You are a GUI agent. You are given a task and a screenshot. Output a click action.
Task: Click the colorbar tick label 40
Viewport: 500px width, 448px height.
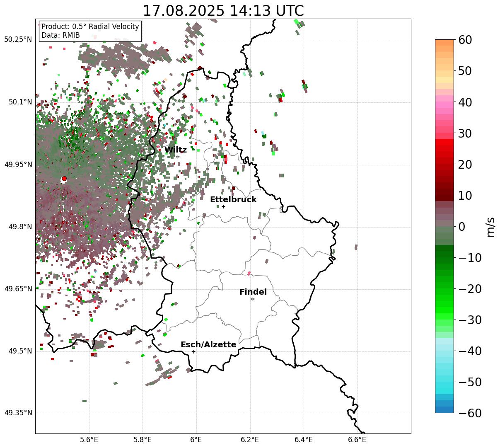pyautogui.click(x=466, y=102)
